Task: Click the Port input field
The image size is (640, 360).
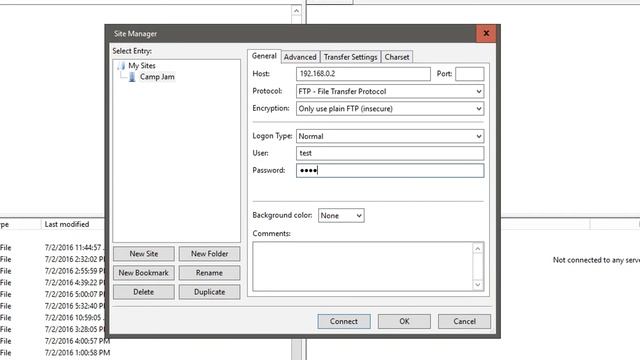Action: [x=470, y=74]
